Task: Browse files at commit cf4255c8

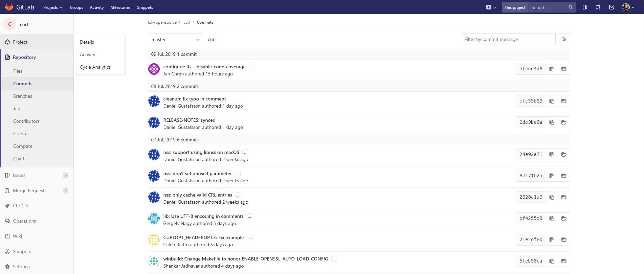Action: [x=564, y=218]
